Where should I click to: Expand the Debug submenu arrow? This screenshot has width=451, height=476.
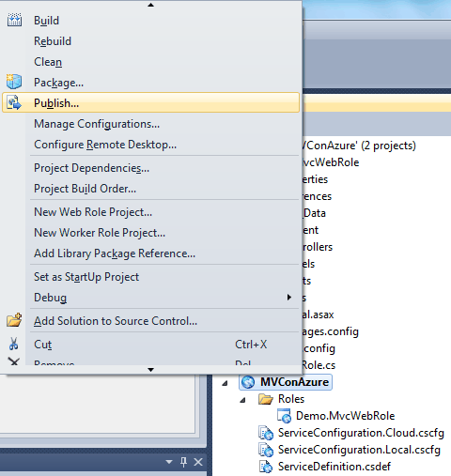pyautogui.click(x=289, y=297)
